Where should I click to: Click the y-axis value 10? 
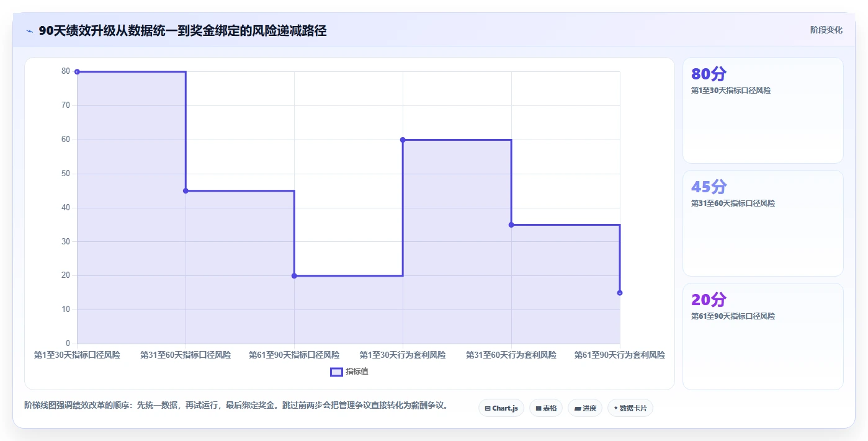(x=66, y=310)
